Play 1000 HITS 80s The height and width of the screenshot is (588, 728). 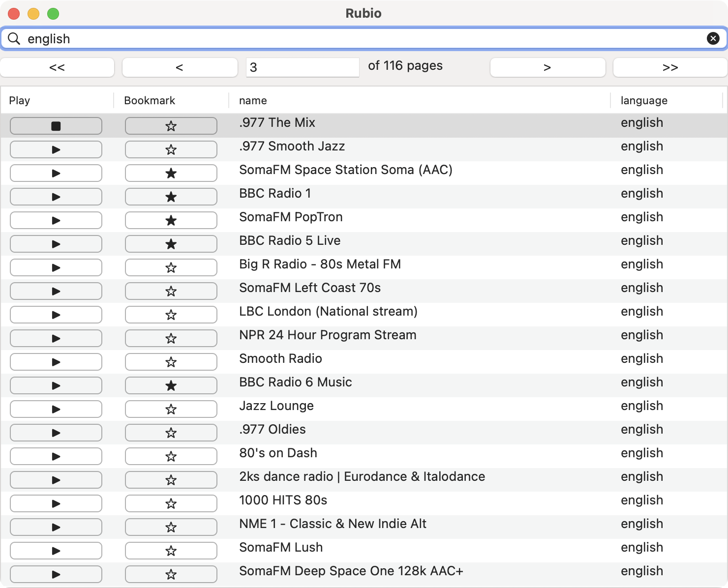[56, 503]
